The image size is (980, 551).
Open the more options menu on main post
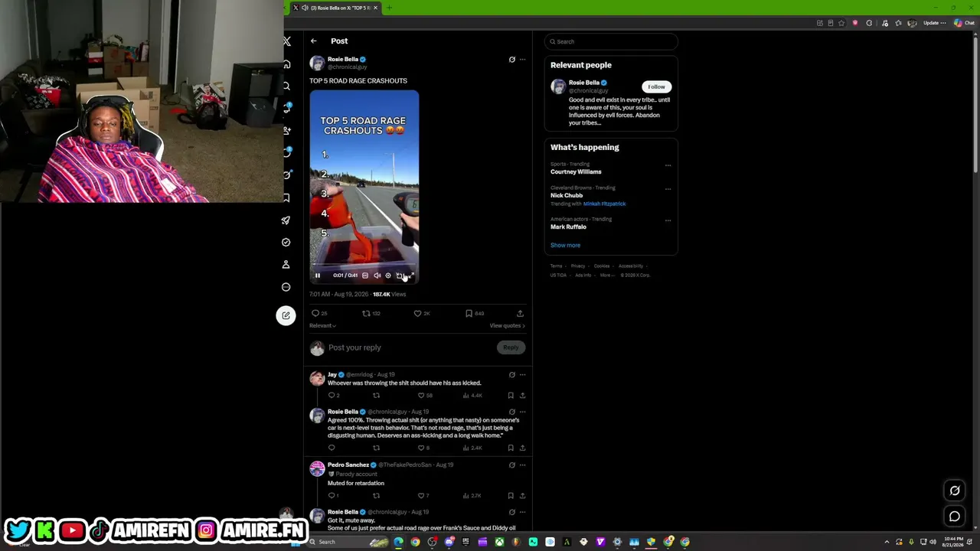tap(523, 60)
